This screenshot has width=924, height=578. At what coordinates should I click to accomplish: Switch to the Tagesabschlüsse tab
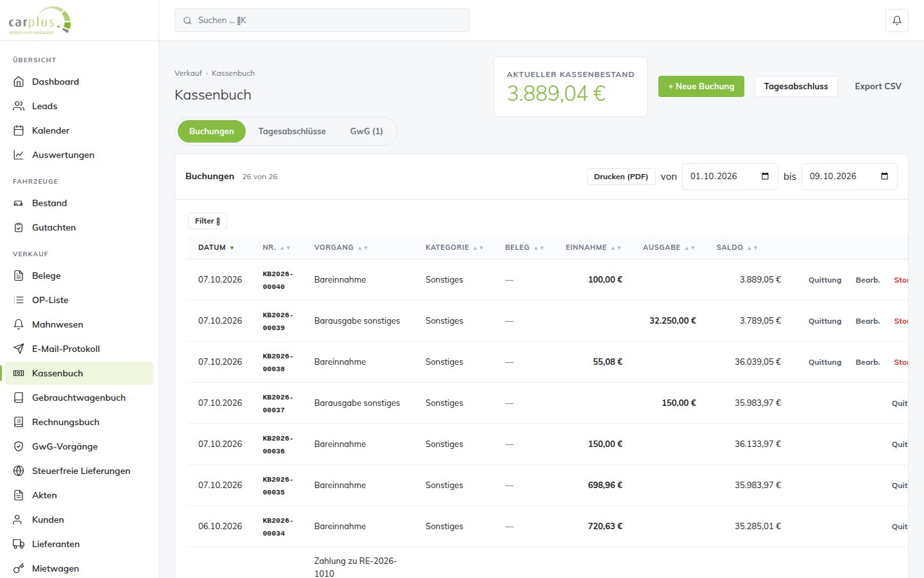(292, 131)
